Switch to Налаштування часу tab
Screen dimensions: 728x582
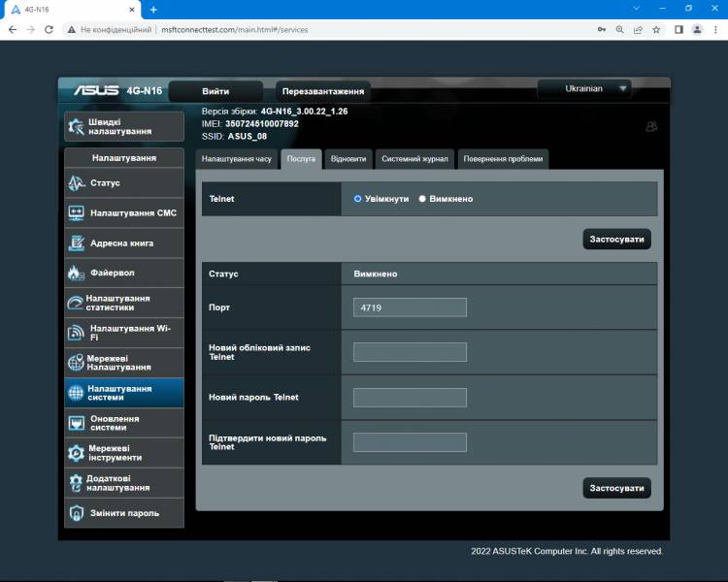(x=236, y=159)
